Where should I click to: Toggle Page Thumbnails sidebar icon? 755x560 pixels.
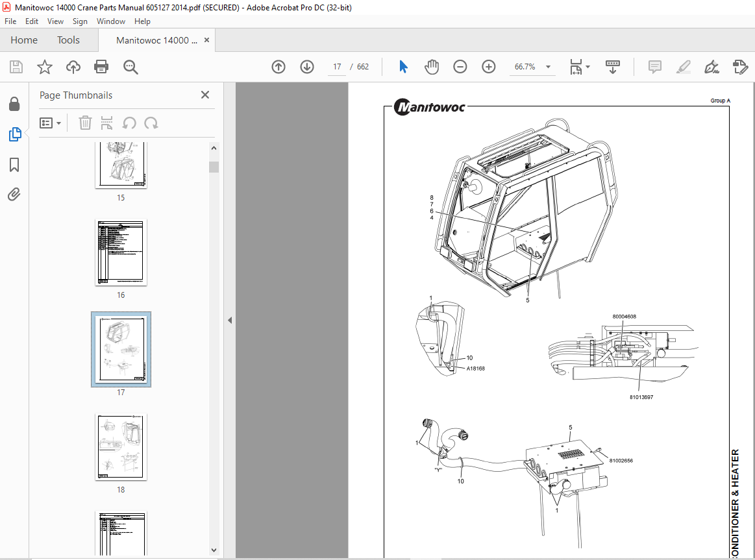[x=15, y=134]
